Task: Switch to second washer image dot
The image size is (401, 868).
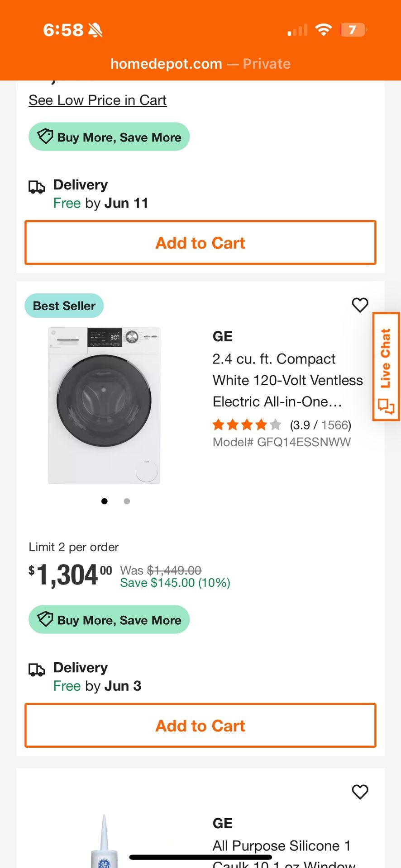Action: click(127, 501)
